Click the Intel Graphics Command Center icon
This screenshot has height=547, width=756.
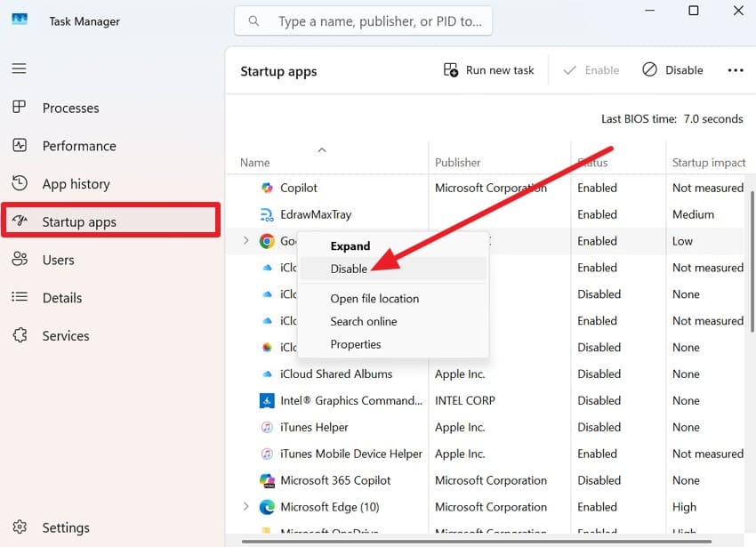coord(265,400)
